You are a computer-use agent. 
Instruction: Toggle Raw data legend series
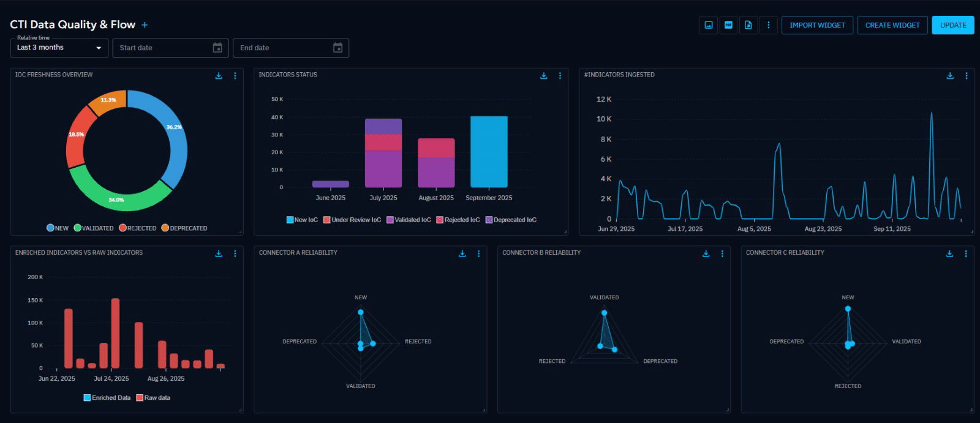click(153, 398)
